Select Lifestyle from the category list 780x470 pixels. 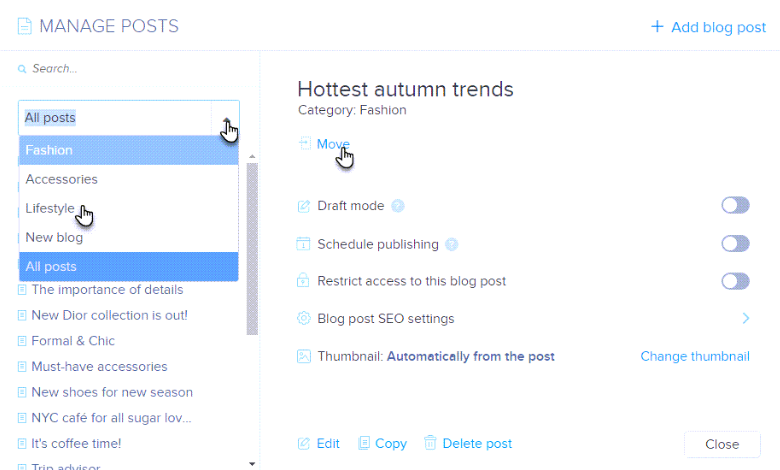50,208
